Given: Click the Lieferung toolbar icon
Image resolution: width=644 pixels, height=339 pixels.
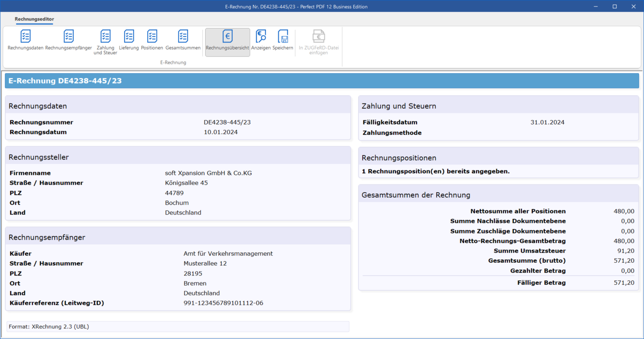Looking at the screenshot, I should point(129,42).
